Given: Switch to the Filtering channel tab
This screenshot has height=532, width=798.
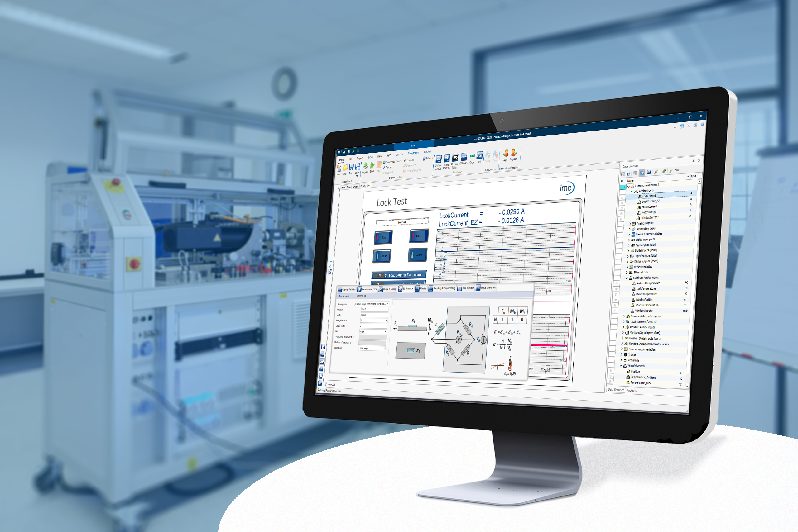Looking at the screenshot, I should coord(421,289).
